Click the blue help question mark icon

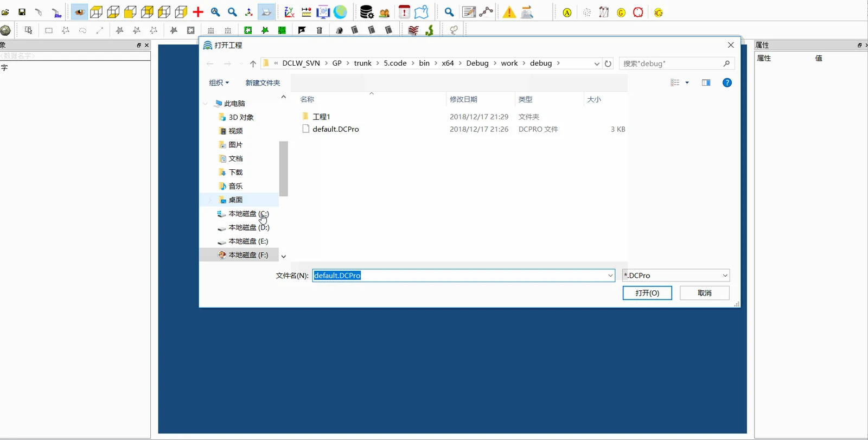click(727, 82)
